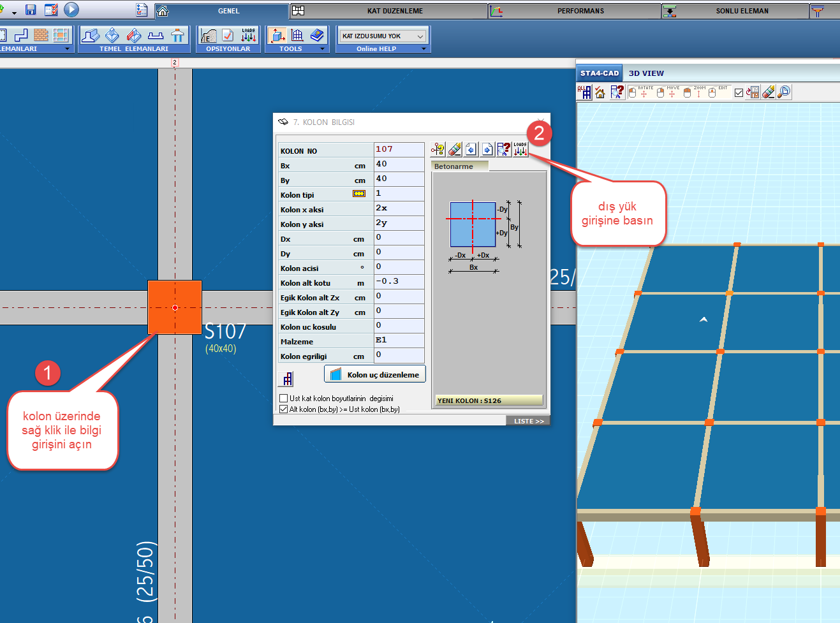840x623 pixels.
Task: Click the eraser icon in the column dialog
Action: coord(455,149)
